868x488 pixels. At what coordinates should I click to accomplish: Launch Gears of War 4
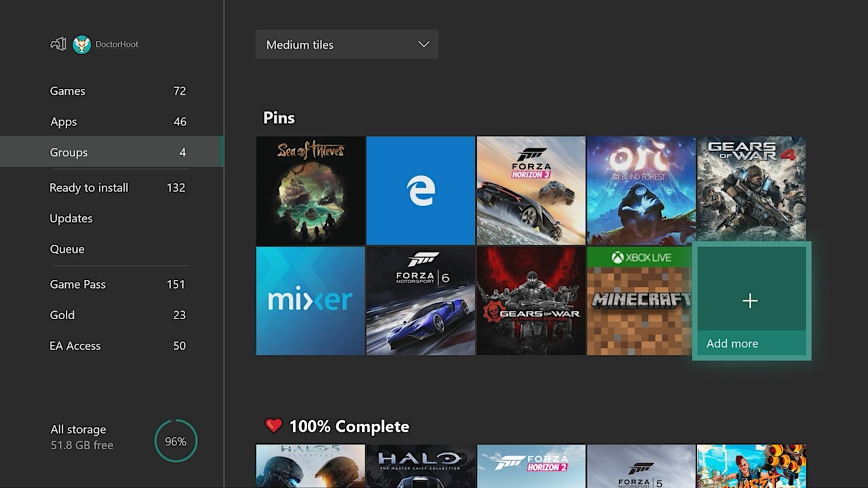(750, 190)
